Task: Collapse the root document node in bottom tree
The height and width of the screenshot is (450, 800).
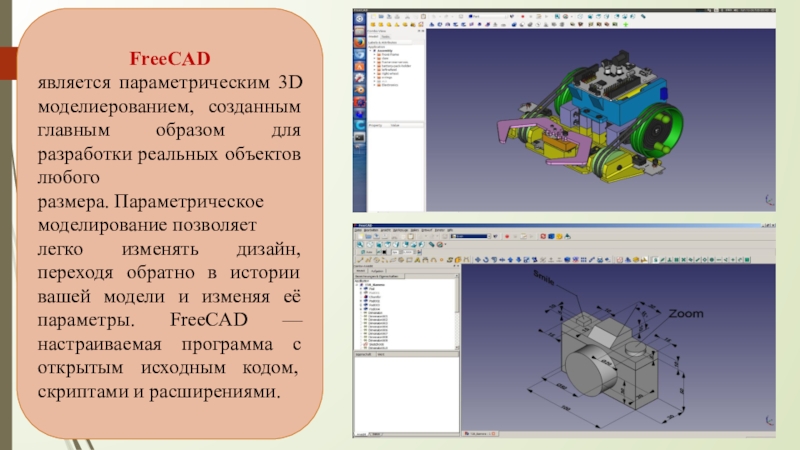Action: pos(357,285)
